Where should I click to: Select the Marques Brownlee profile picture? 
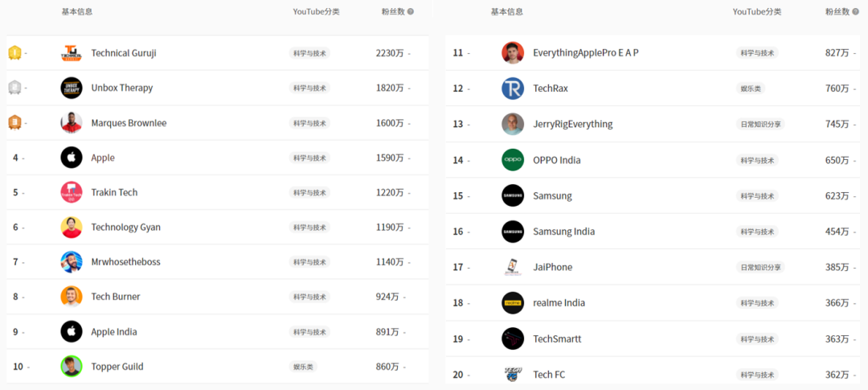[x=72, y=123]
